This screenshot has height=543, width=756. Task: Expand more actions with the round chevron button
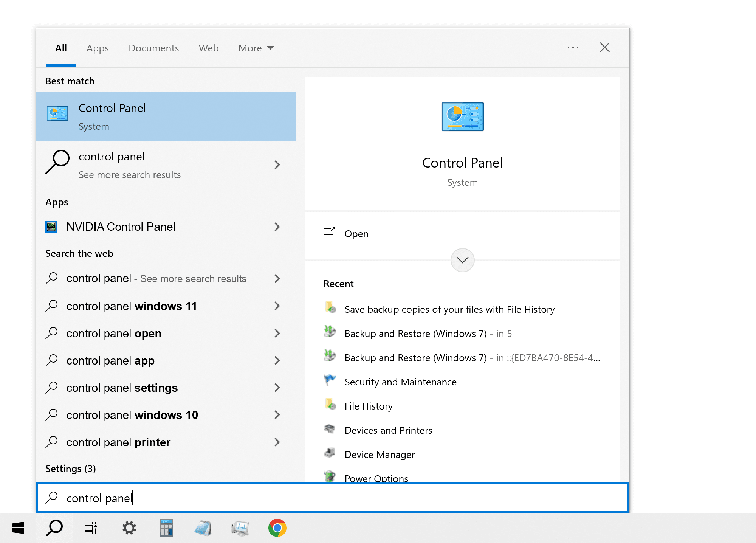pos(462,260)
